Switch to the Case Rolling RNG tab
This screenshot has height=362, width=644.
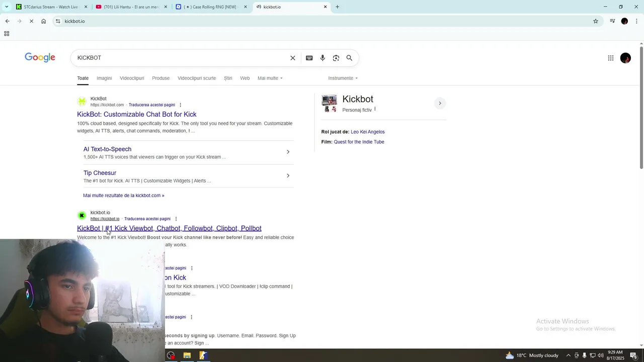211,7
